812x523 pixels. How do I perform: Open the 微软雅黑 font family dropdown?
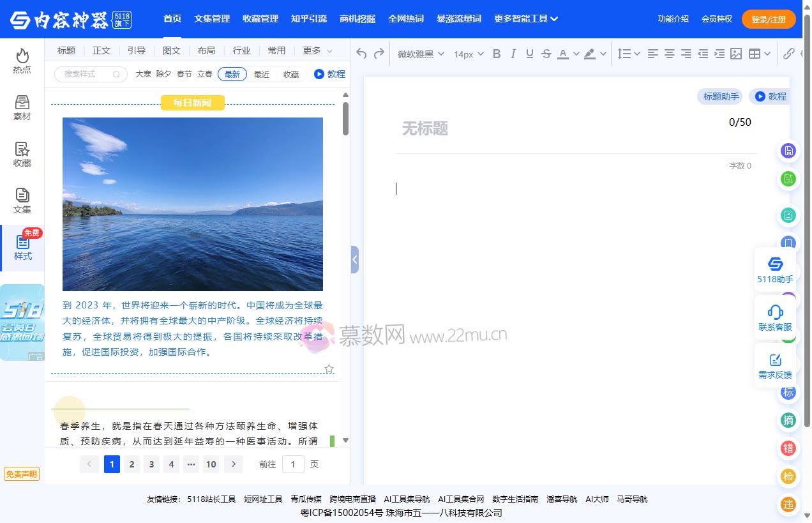pyautogui.click(x=421, y=54)
